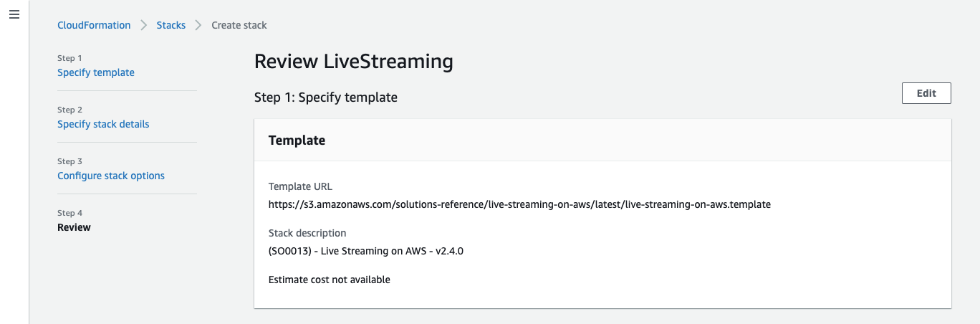Click Estimate cost not available text
Image resolution: width=980 pixels, height=324 pixels.
tap(330, 280)
